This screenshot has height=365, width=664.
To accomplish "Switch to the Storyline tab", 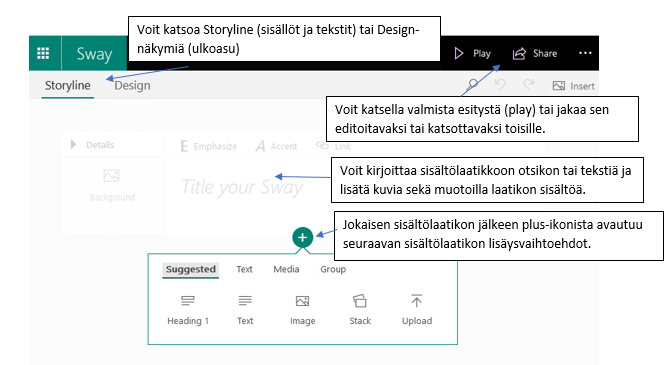I will tap(68, 86).
